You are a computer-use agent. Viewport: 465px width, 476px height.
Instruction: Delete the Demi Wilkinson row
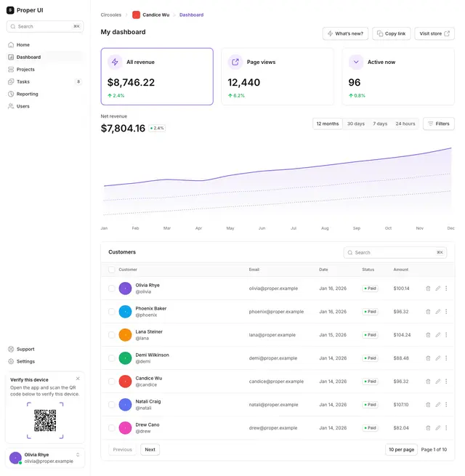tap(428, 358)
